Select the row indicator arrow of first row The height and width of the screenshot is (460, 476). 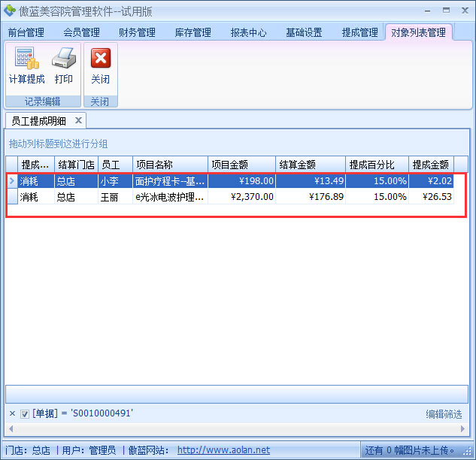11,181
